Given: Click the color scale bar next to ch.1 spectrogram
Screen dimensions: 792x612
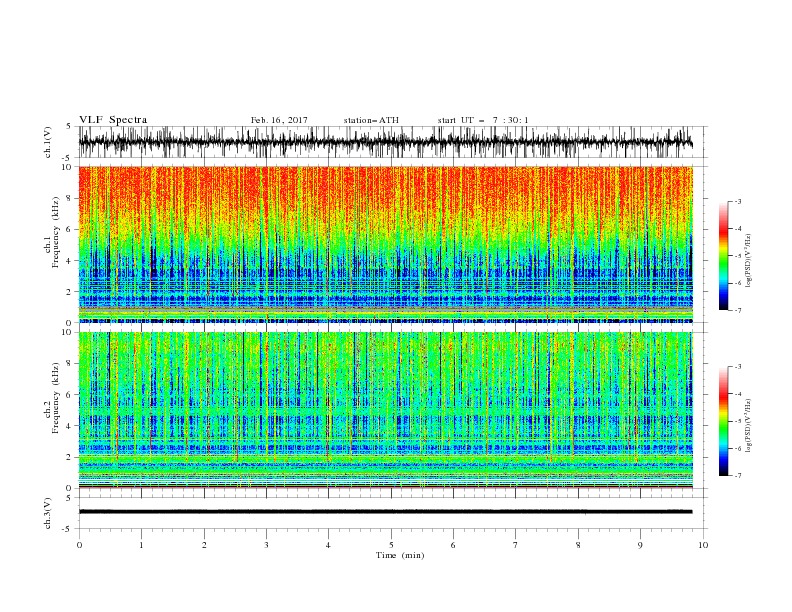Looking at the screenshot, I should (723, 256).
